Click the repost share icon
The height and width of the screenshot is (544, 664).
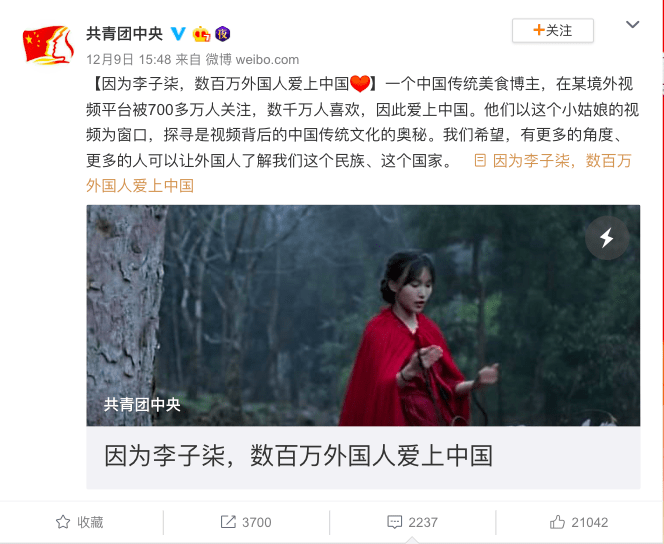click(x=228, y=522)
